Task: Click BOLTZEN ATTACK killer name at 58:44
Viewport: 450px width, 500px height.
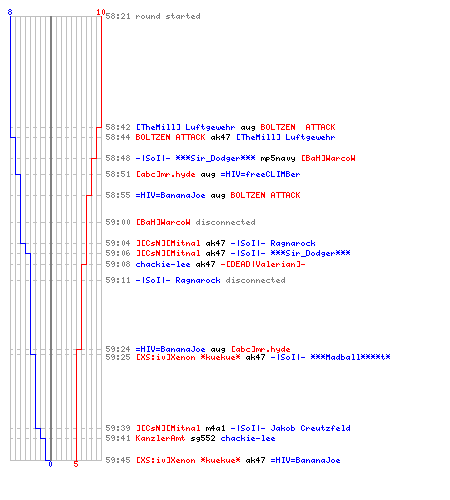Action: (170, 137)
